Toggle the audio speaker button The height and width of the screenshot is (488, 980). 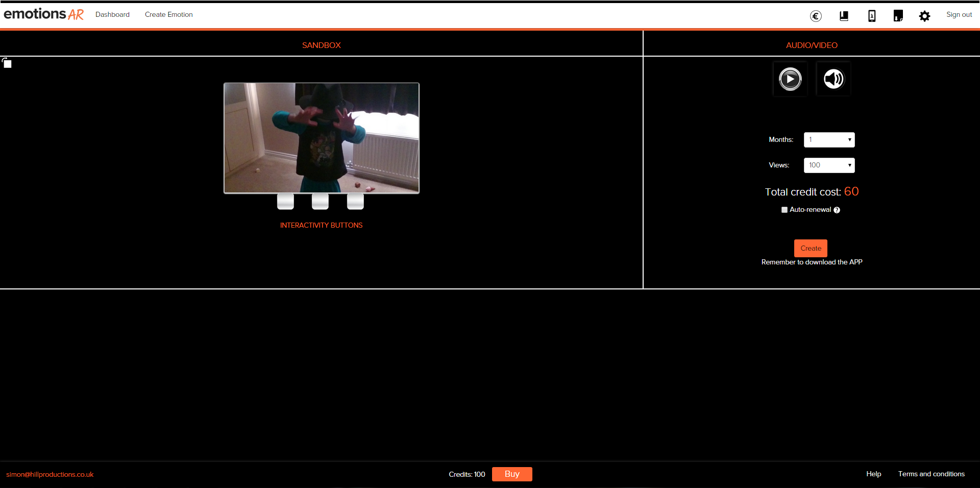(x=834, y=79)
